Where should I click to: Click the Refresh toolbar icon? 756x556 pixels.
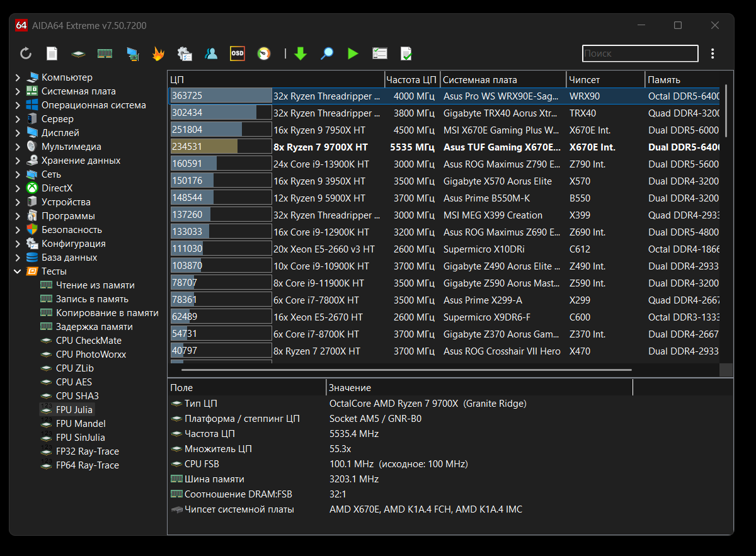pyautogui.click(x=26, y=54)
